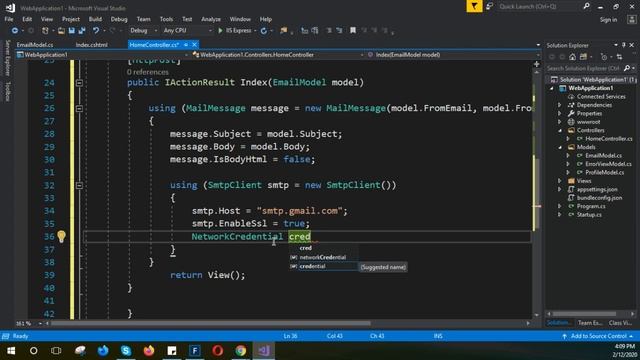Click the Auto Hide pin icon in Solution Explorer
Image resolution: width=640 pixels, height=360 pixels.
(624, 45)
